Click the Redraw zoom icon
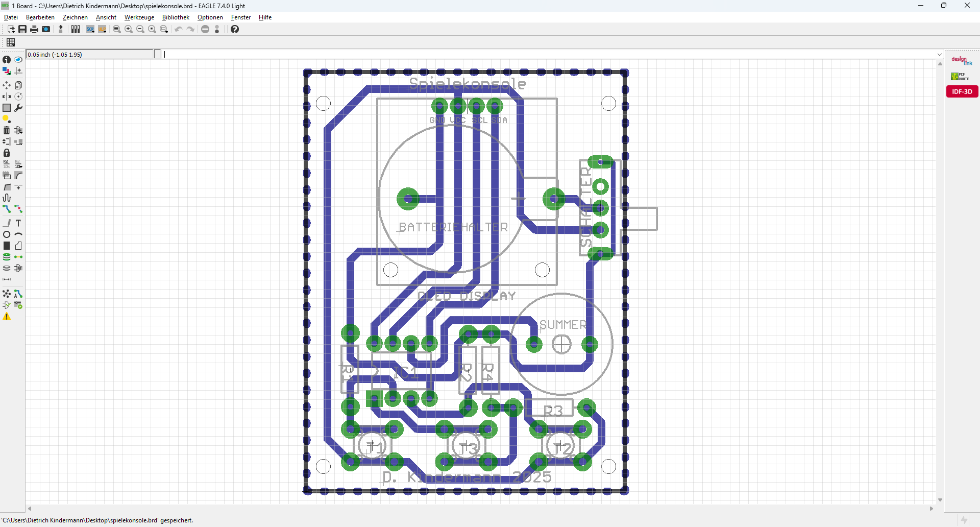This screenshot has height=527, width=980. (152, 29)
